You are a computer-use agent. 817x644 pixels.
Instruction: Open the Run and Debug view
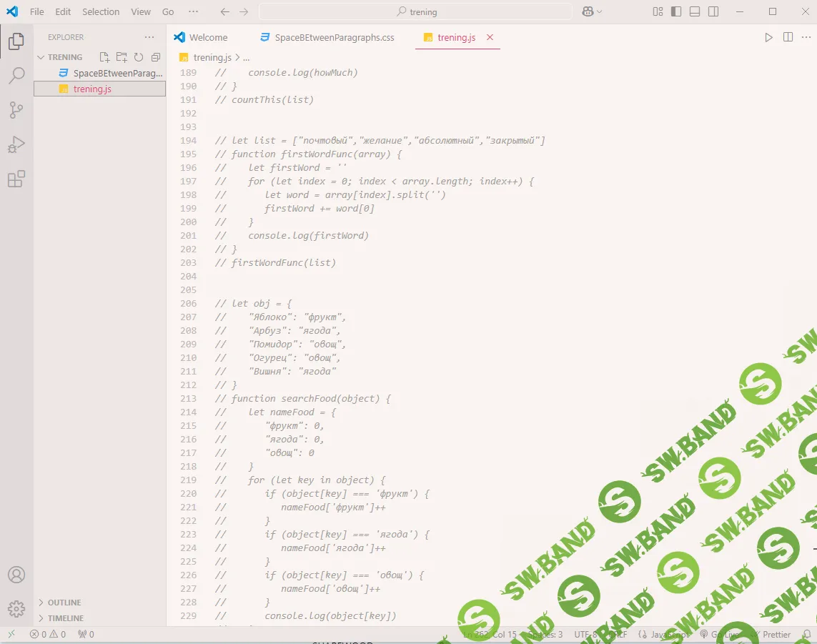click(x=16, y=144)
